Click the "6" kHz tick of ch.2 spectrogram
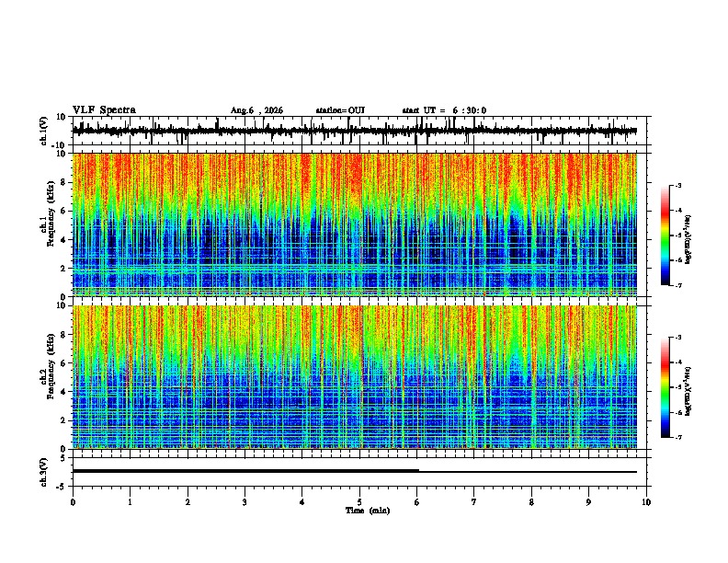Screen dimensions: 728x563 point(63,363)
